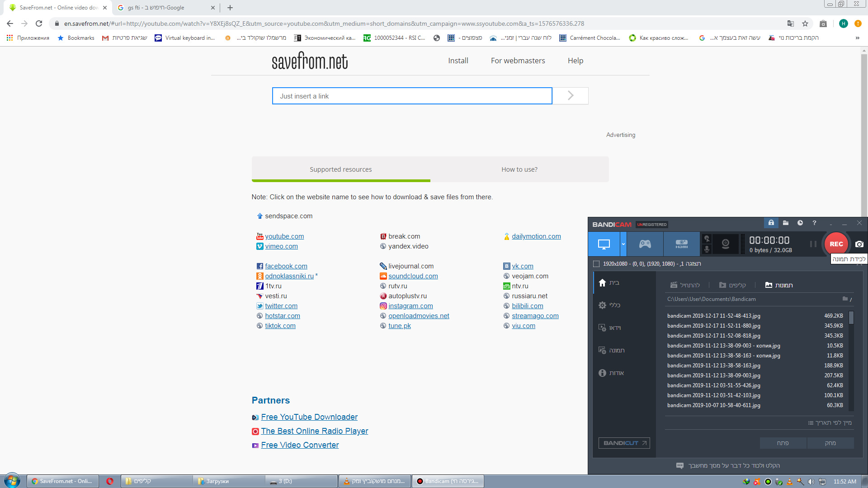
Task: Toggle the webcam overlay in Bandicam
Action: (725, 244)
